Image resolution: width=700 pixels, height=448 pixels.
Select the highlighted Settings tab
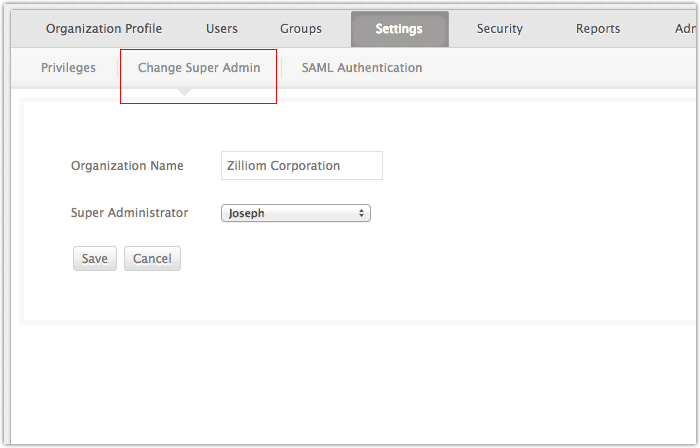point(400,29)
